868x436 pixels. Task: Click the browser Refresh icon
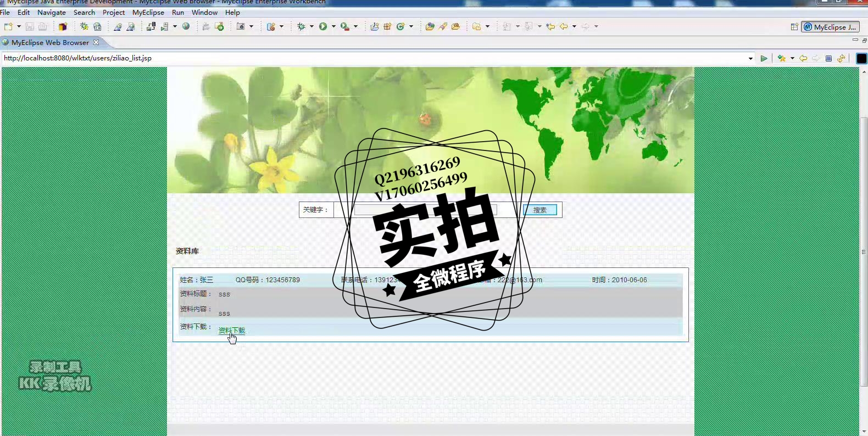pos(841,58)
